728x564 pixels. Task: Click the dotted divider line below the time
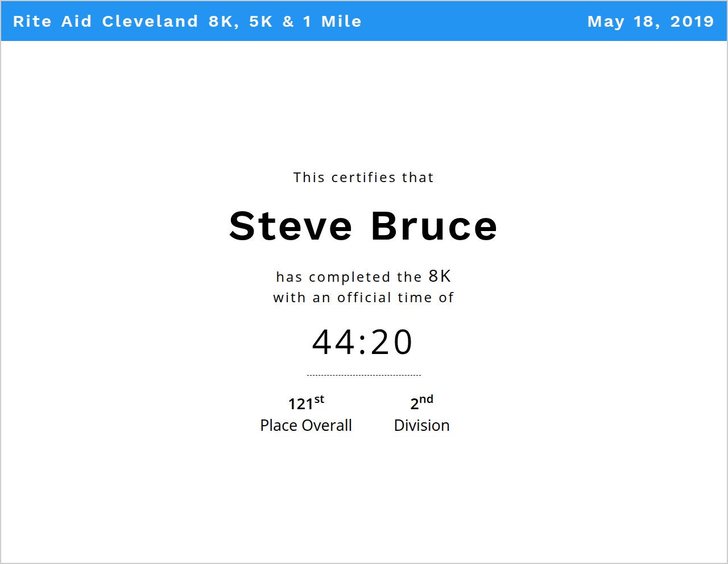click(x=363, y=375)
